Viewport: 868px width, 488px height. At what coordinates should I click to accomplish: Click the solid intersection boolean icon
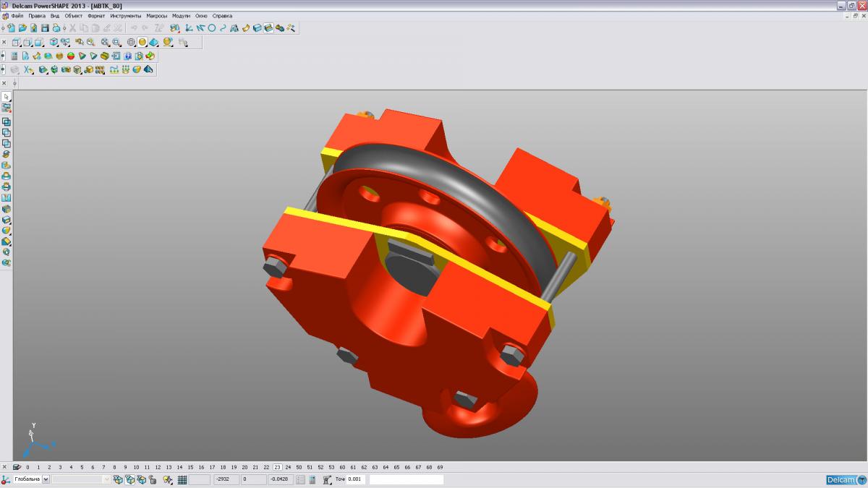[x=7, y=143]
